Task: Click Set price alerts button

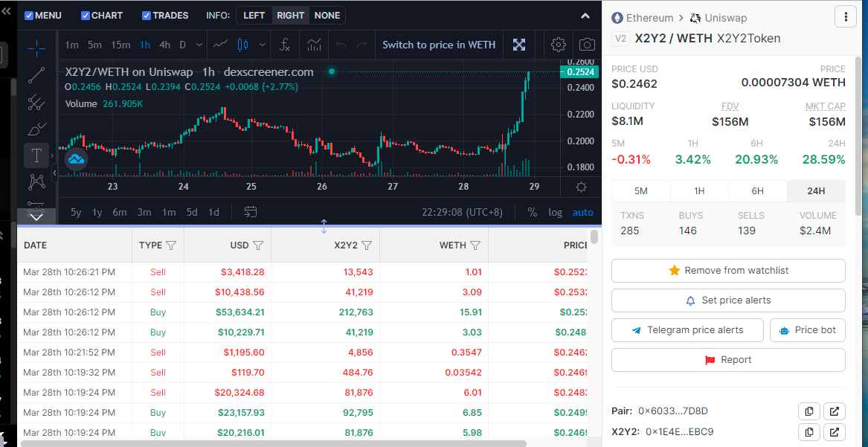Action: 728,300
